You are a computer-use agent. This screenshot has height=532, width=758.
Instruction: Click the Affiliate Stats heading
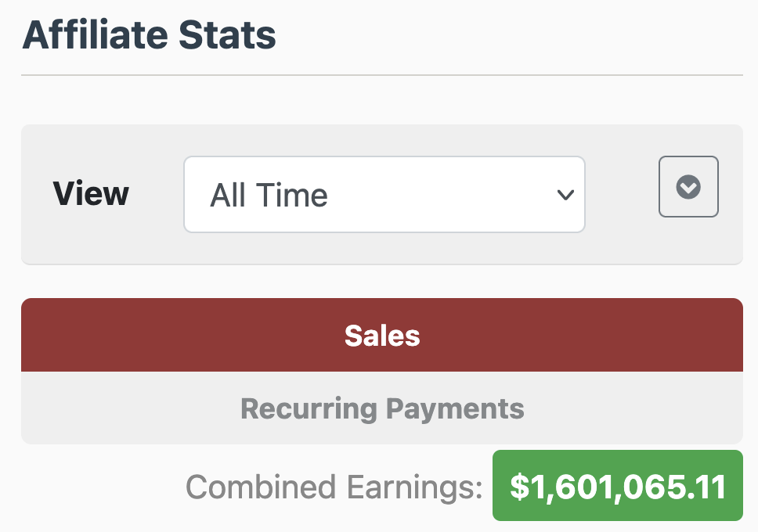149,36
